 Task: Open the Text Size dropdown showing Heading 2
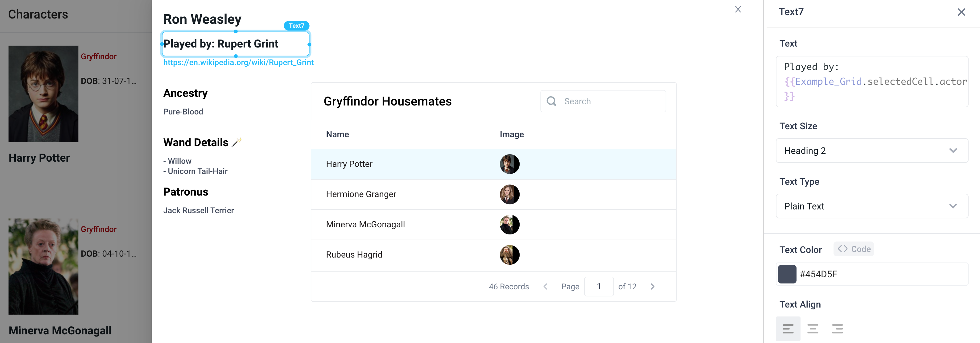tap(871, 151)
